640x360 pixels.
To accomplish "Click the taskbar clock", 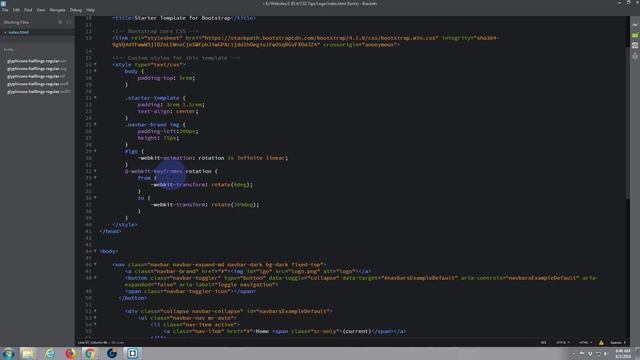I will [x=623, y=353].
